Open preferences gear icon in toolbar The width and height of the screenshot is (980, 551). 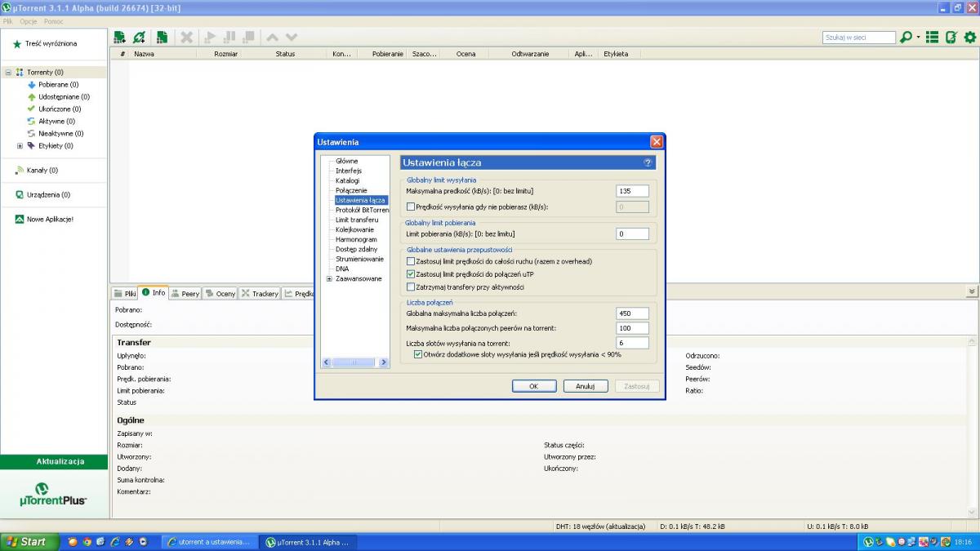pyautogui.click(x=969, y=38)
